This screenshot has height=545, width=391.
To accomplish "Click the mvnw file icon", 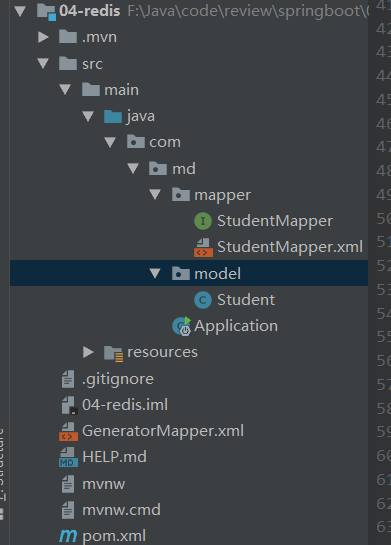I will coord(68,484).
